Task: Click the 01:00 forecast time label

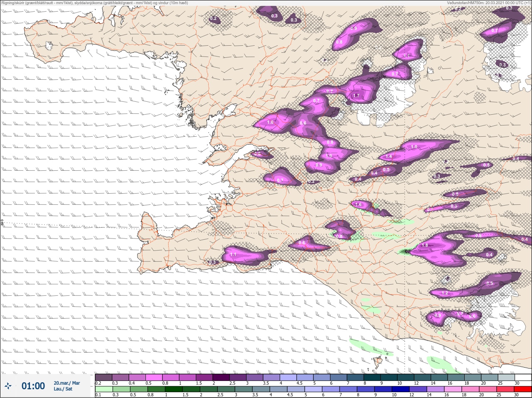Action: point(33,386)
